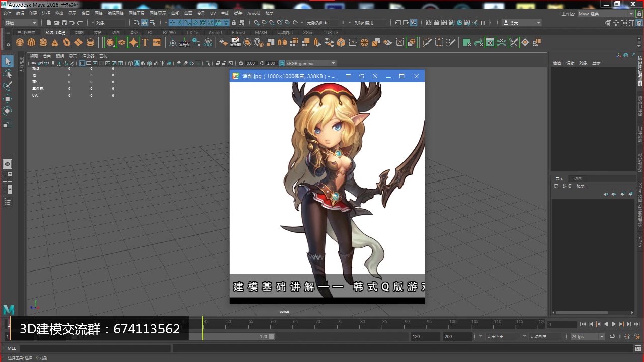This screenshot has width=644, height=362.
Task: Create a polygon cylinder from the shelf
Action: pyautogui.click(x=43, y=43)
